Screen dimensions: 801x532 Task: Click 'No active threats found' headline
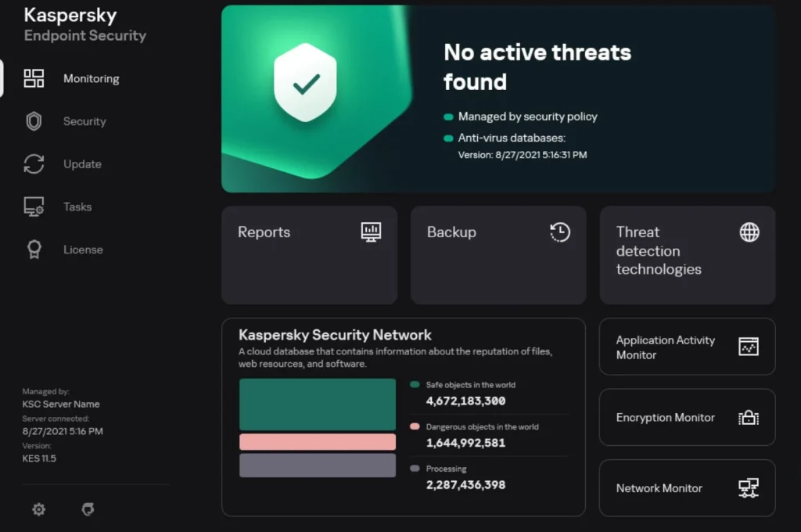537,67
